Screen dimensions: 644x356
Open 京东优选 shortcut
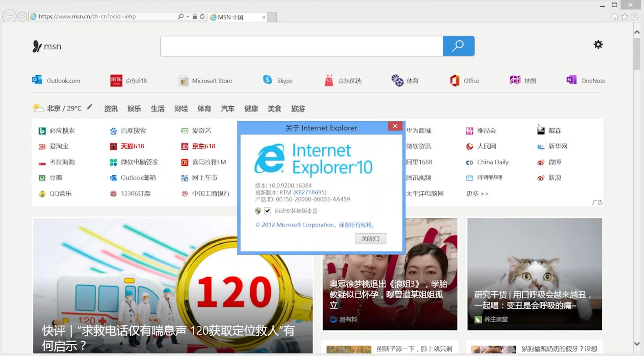tap(343, 80)
